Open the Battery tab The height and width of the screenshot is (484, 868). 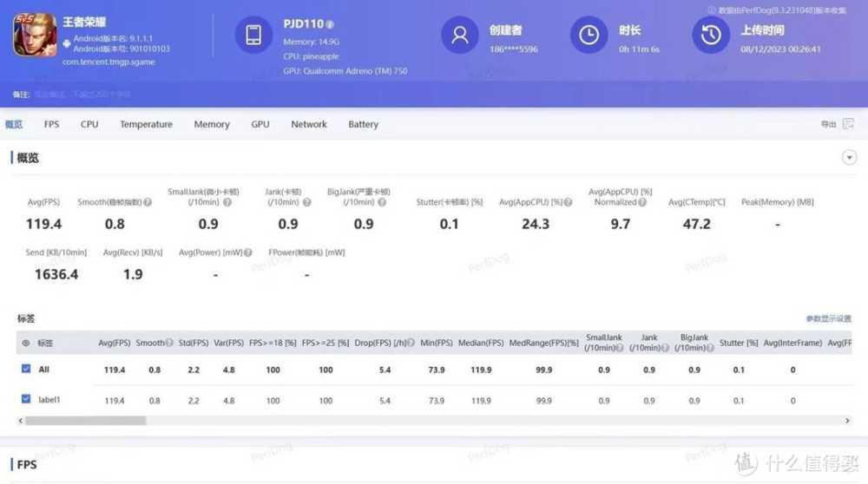coord(363,124)
